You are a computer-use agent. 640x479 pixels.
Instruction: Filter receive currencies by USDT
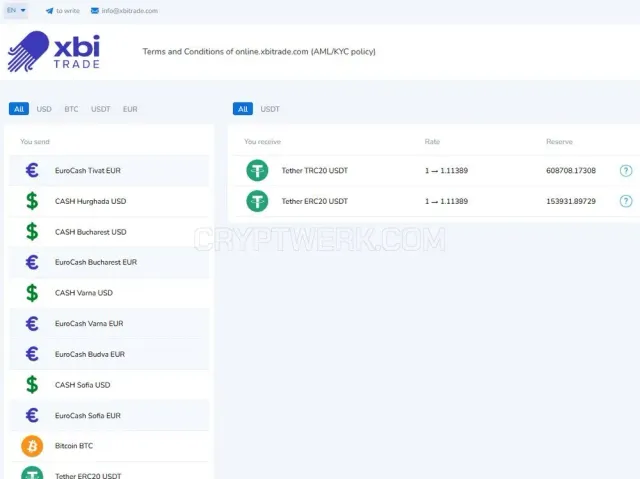270,109
